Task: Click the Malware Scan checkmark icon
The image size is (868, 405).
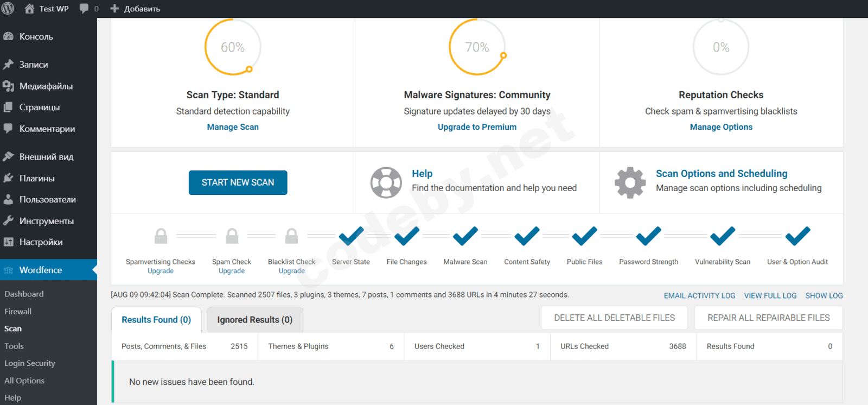Action: point(465,236)
